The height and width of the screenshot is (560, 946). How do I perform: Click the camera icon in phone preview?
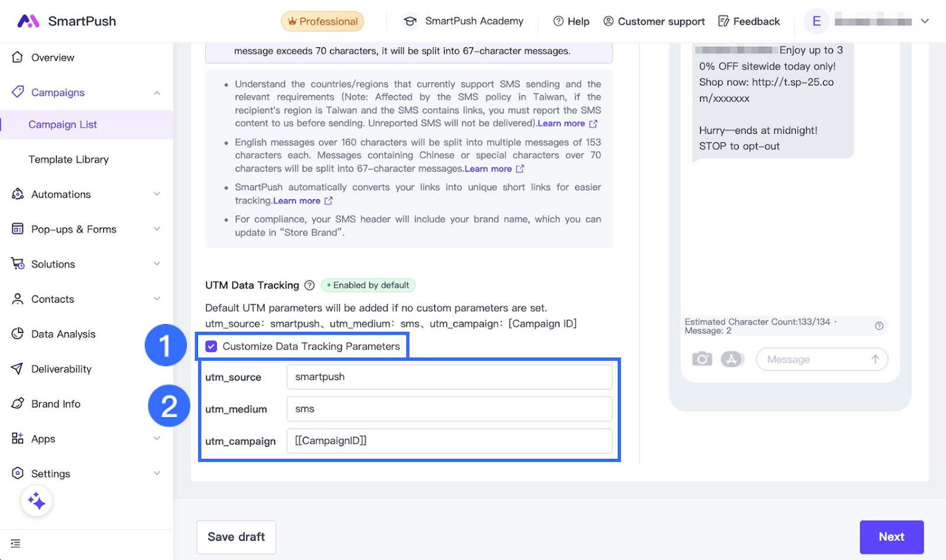click(702, 359)
